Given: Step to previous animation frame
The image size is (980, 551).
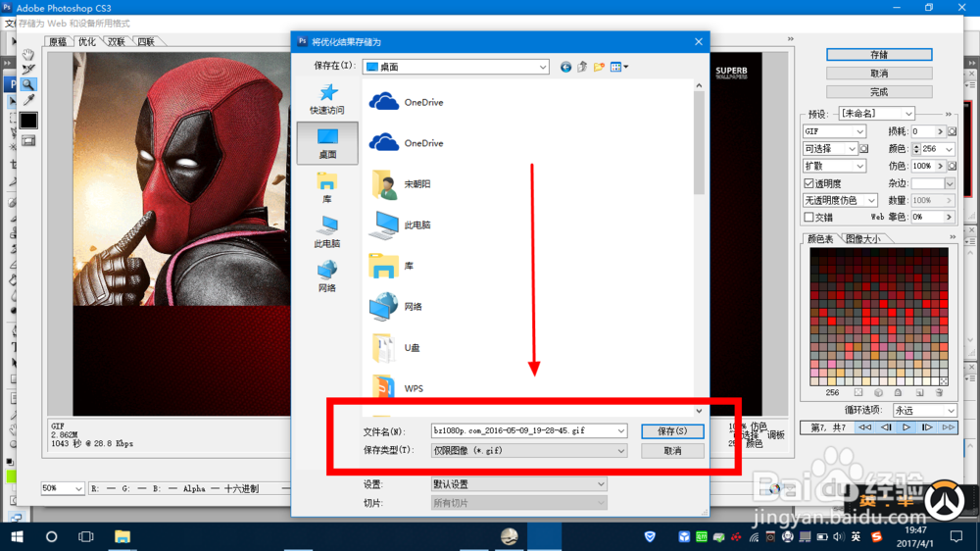Looking at the screenshot, I should click(886, 427).
